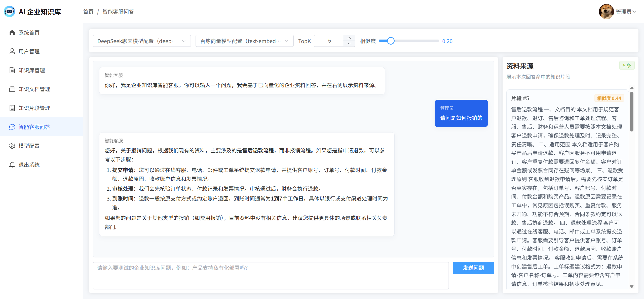Open 知识库管理 menu item
Screen dimensions: 644x299
coord(42,70)
